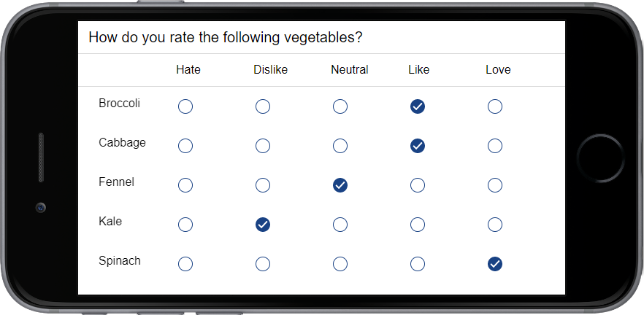The width and height of the screenshot is (644, 315).
Task: Select Like for Spinach
Action: [x=418, y=264]
